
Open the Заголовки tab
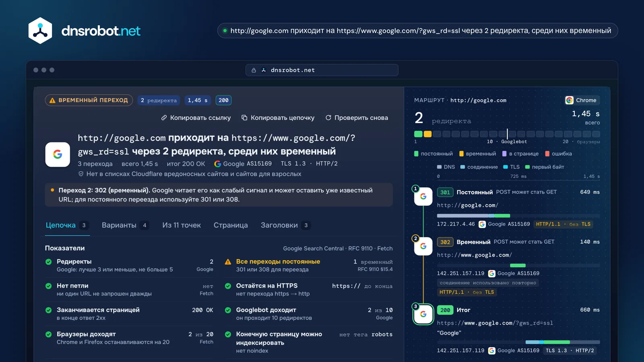[285, 225]
